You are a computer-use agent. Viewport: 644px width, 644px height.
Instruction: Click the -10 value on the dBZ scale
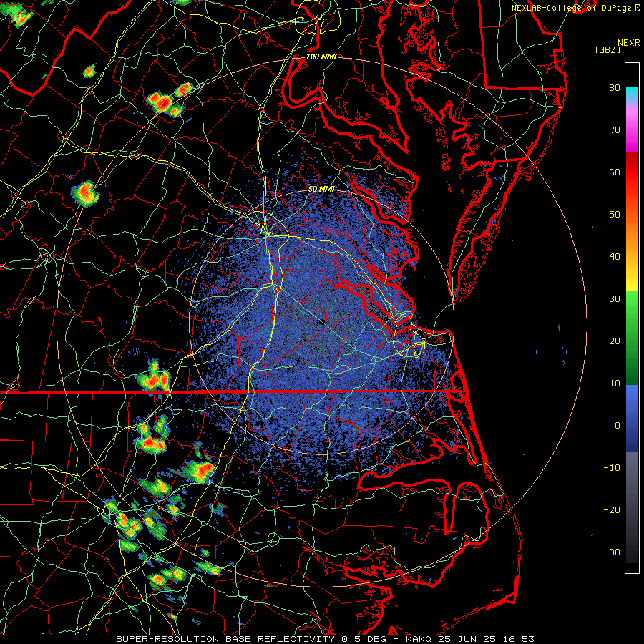click(x=612, y=468)
